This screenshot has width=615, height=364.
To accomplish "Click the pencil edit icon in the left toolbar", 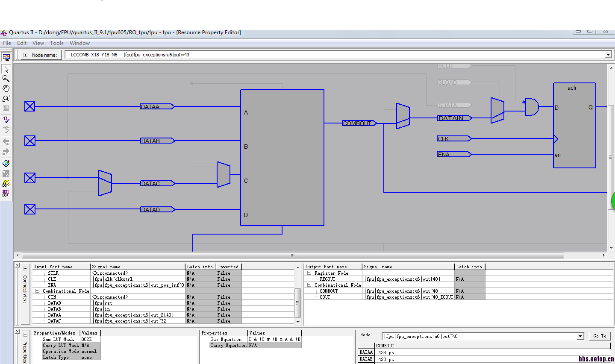I will (6, 163).
